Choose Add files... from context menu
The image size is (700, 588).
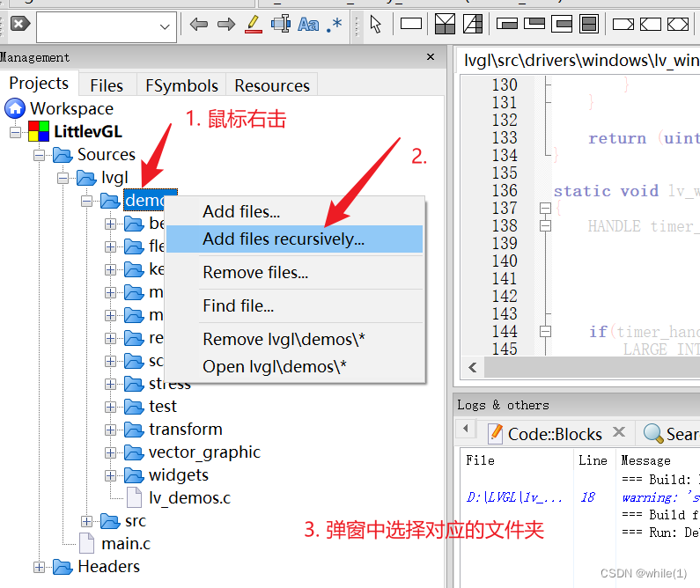click(x=295, y=211)
